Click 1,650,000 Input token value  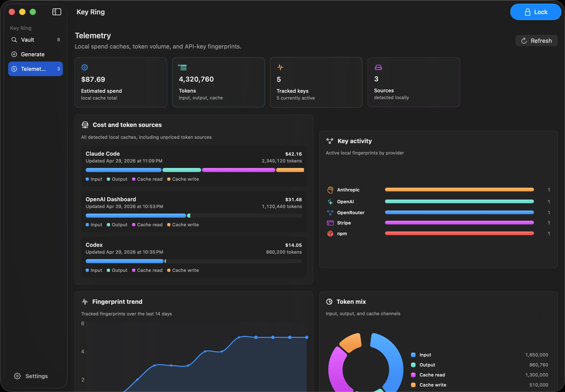tap(537, 355)
